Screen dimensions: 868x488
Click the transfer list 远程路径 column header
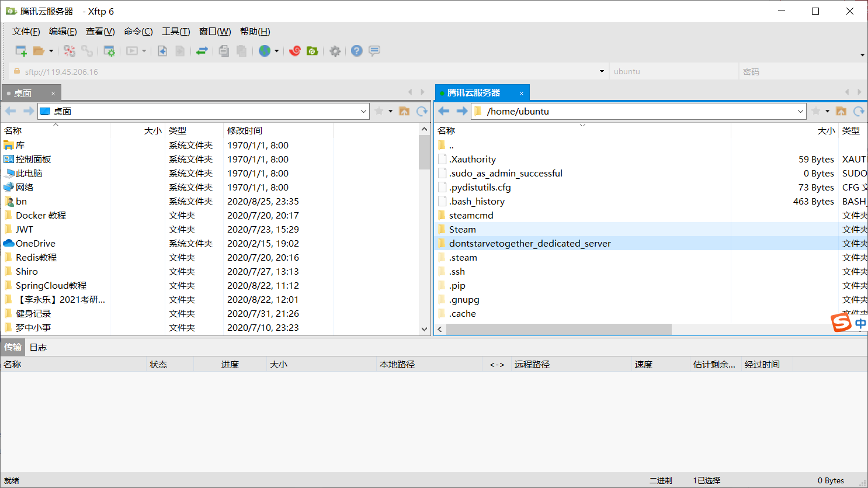(x=571, y=364)
